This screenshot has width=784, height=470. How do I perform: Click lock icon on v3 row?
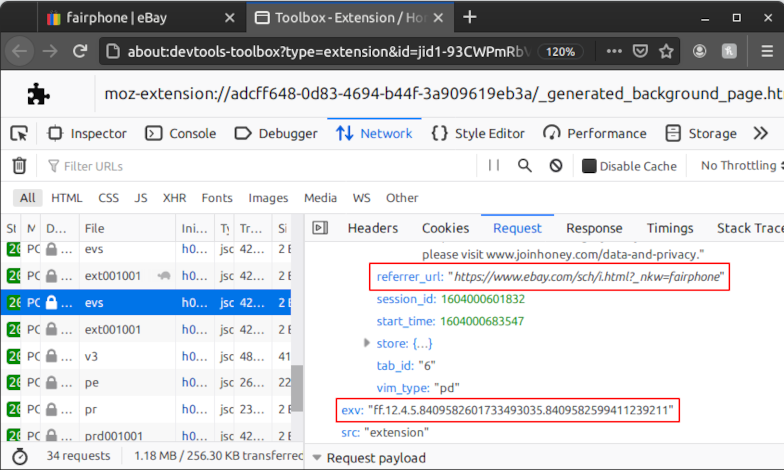coord(52,356)
